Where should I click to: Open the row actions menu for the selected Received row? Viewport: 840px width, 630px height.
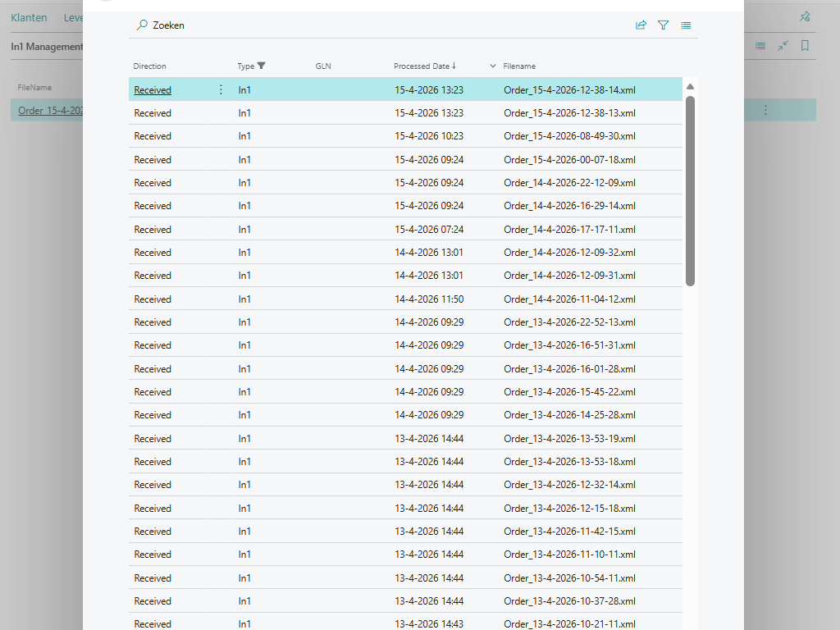point(220,89)
